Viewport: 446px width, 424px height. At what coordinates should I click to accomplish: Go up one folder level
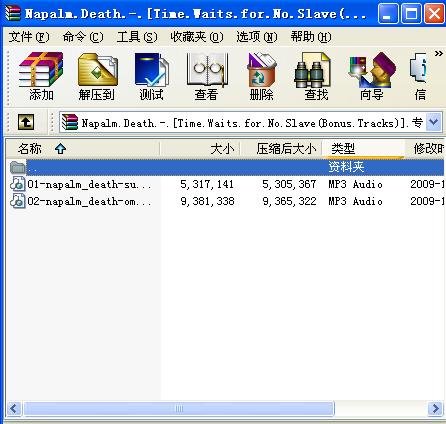coord(26,122)
